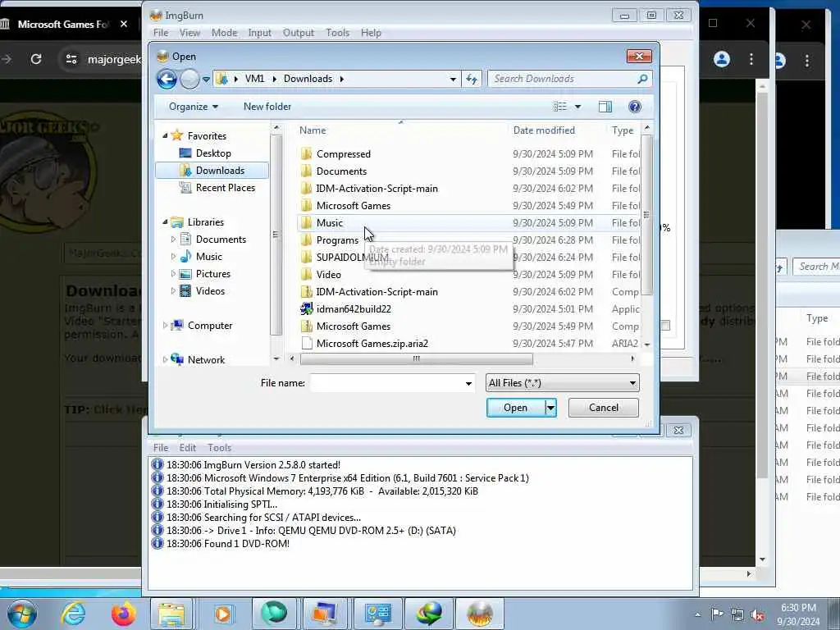Click the Cancel button
The width and height of the screenshot is (840, 630).
click(603, 408)
